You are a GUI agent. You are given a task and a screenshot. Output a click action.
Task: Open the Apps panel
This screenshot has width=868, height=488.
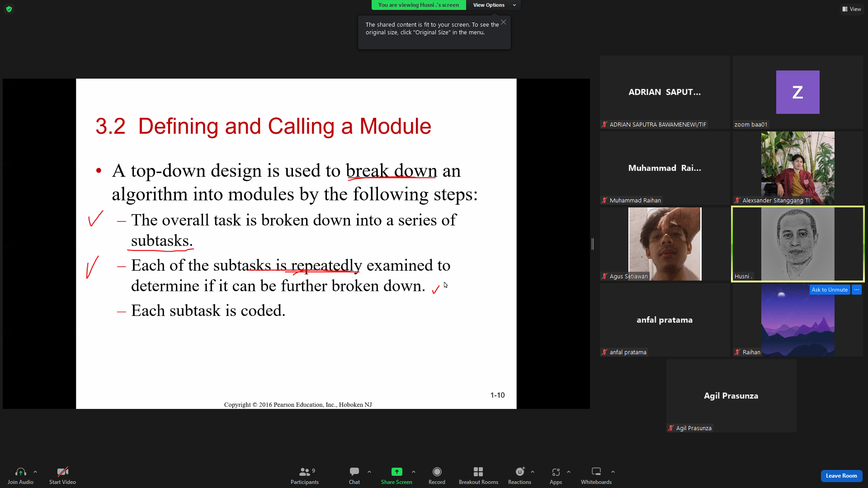point(556,476)
